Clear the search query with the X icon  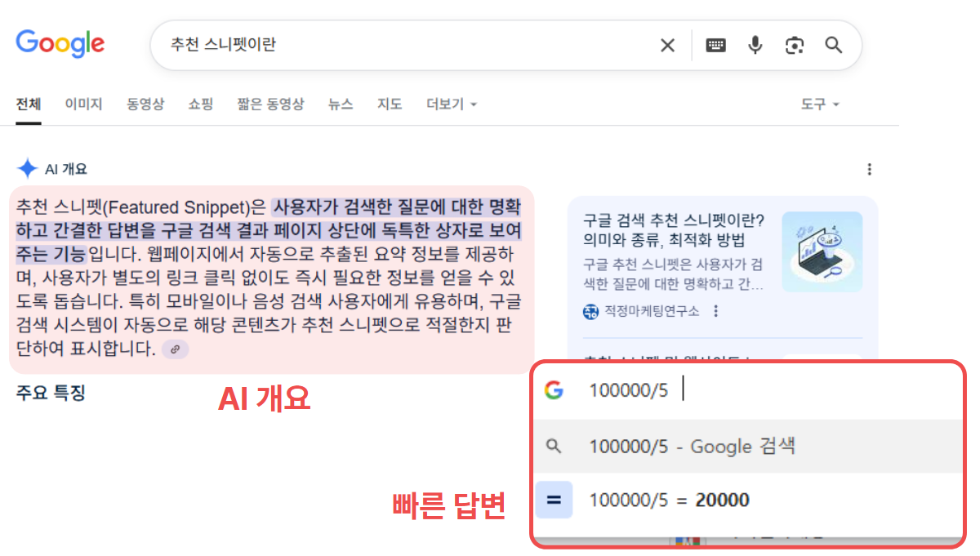(668, 45)
